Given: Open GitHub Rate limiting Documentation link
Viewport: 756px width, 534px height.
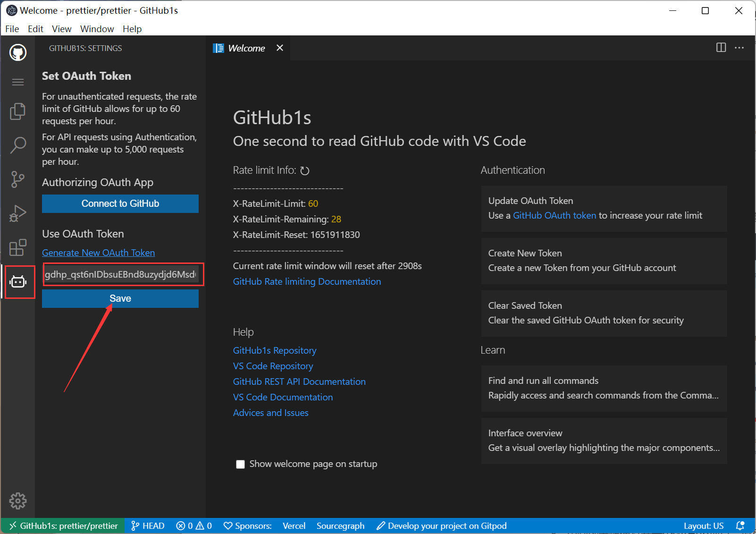Looking at the screenshot, I should [307, 281].
